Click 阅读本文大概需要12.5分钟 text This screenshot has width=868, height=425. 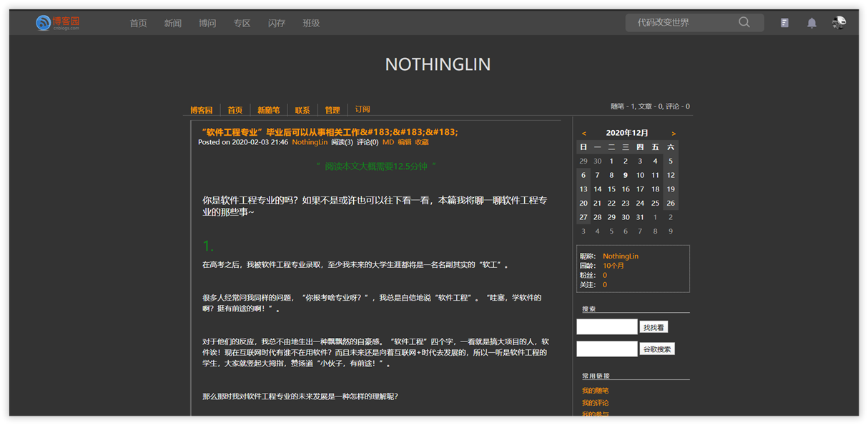[x=376, y=166]
